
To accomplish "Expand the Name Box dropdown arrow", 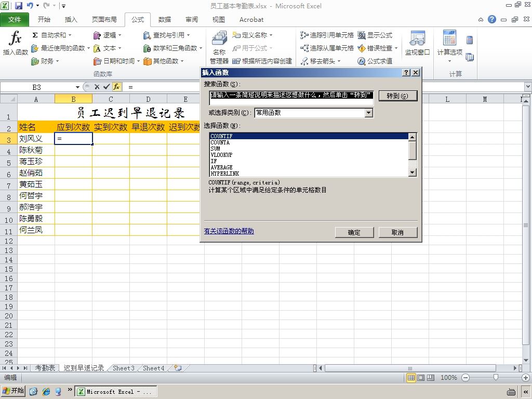I will pos(77,87).
